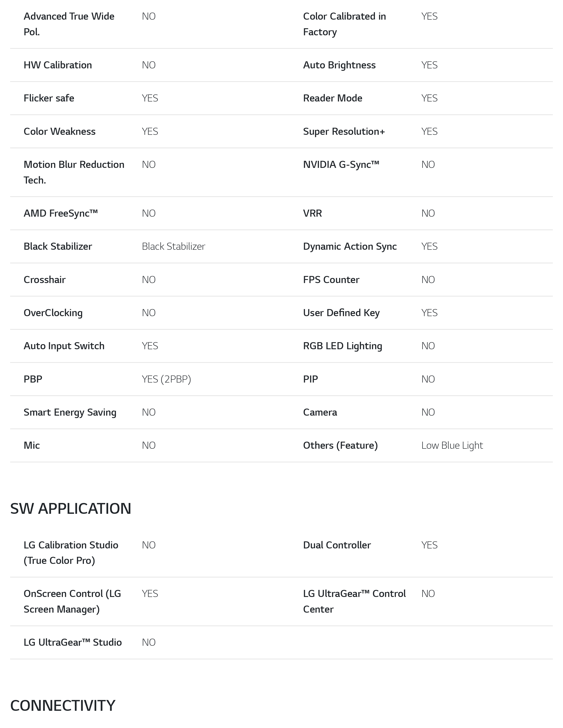Click the SW APPLICATION section heading
Screen dimensions: 563x728
pos(70,509)
